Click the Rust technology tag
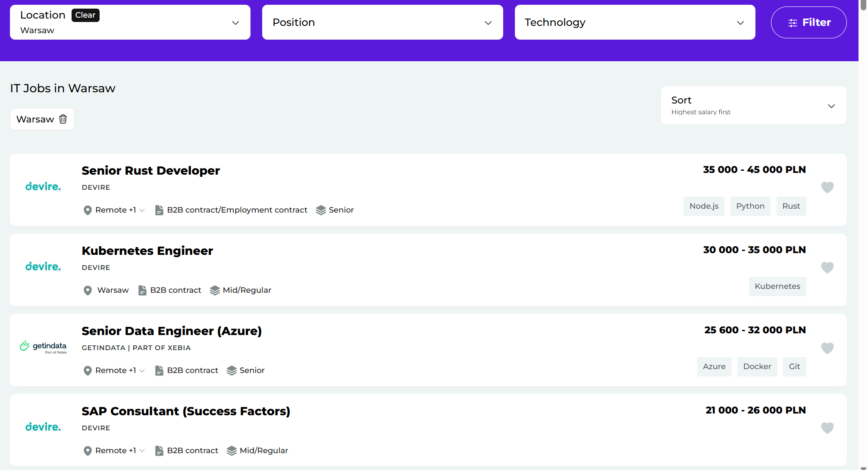Viewport: 868px width, 470px height. pyautogui.click(x=791, y=206)
